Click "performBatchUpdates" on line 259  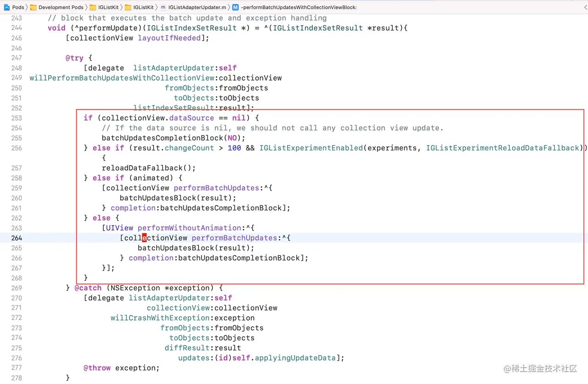(x=216, y=188)
